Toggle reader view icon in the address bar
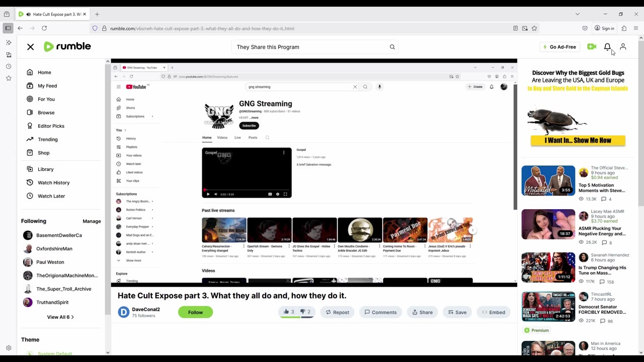 coord(515,28)
